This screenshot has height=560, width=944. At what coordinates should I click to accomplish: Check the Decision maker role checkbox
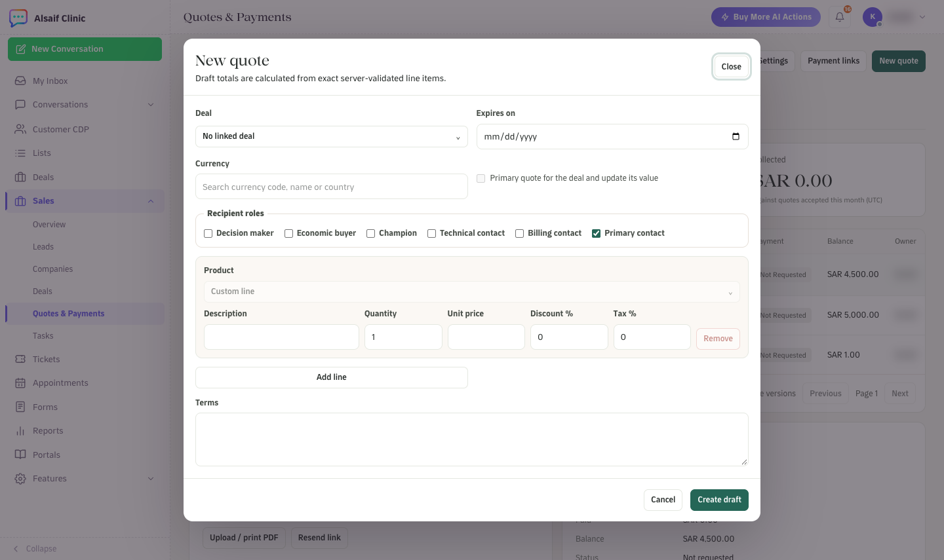208,233
